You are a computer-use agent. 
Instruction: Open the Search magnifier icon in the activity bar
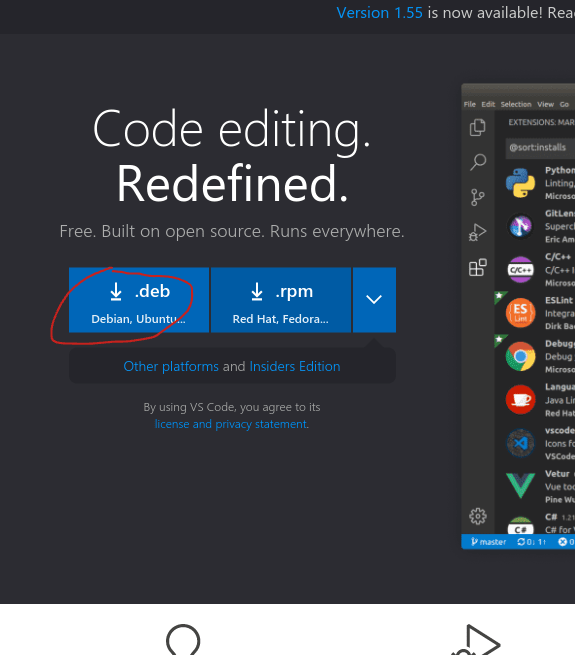click(x=478, y=162)
